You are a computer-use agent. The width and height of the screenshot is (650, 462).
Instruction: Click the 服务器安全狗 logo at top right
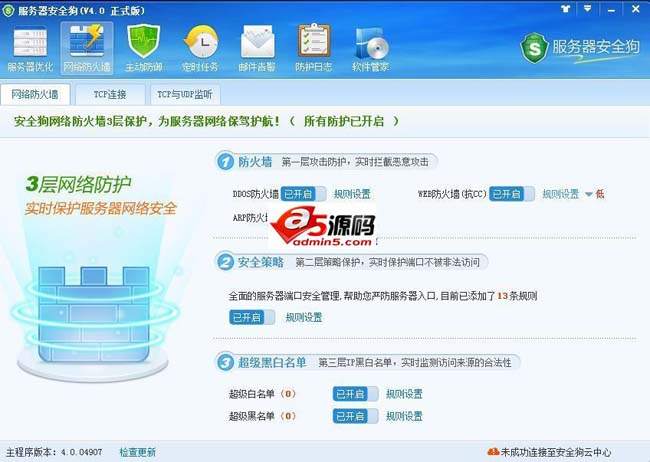(x=580, y=48)
